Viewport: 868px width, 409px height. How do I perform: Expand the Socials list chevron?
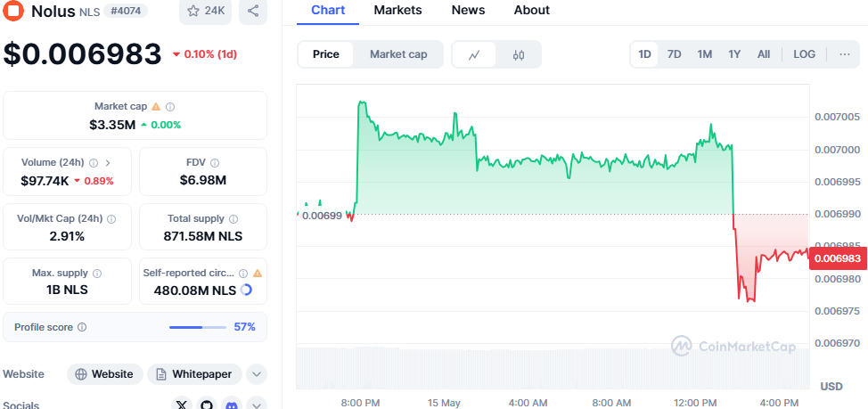(x=256, y=405)
